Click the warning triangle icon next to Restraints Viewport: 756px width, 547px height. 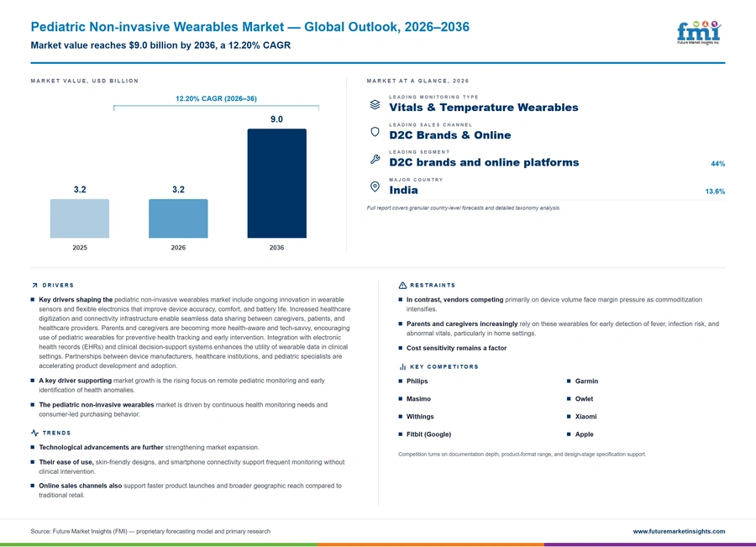(x=402, y=286)
